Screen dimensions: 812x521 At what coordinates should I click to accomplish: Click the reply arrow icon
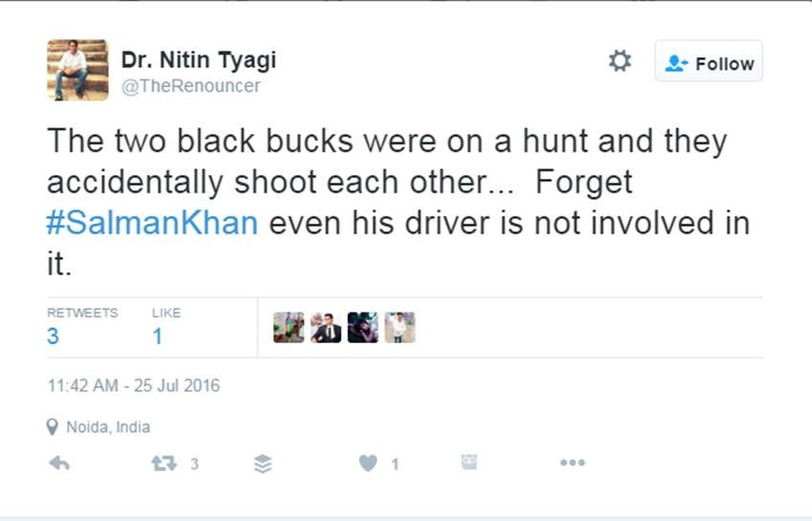(59, 464)
